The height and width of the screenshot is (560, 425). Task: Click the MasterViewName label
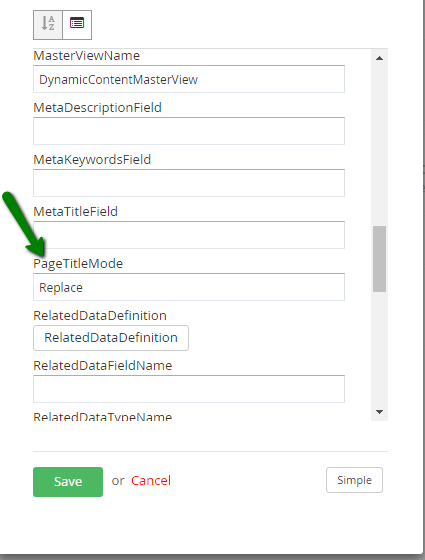click(86, 56)
